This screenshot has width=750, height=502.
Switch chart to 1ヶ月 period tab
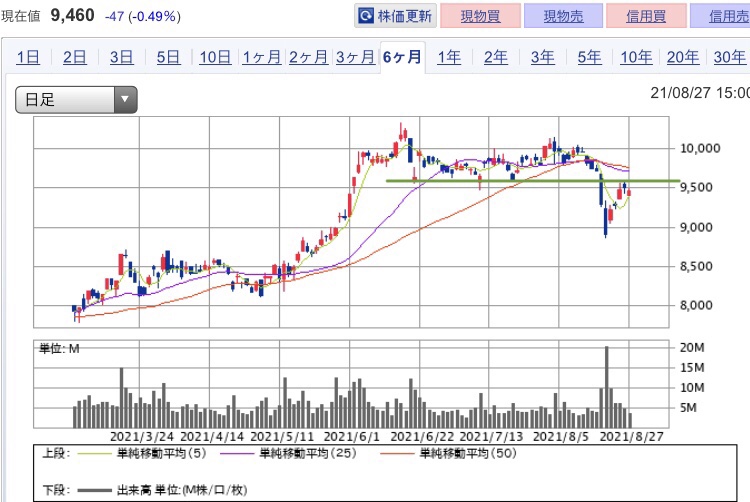point(262,57)
